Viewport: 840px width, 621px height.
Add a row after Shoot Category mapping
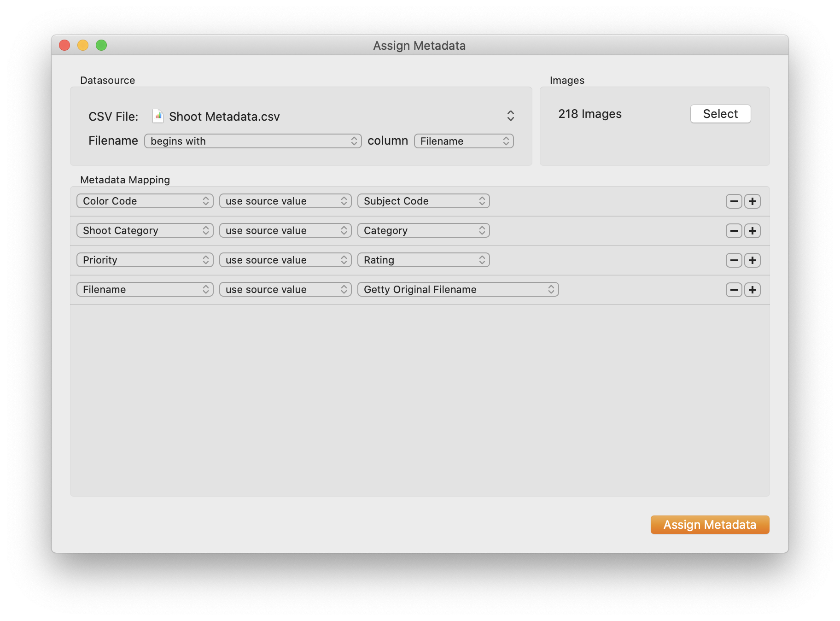click(752, 231)
